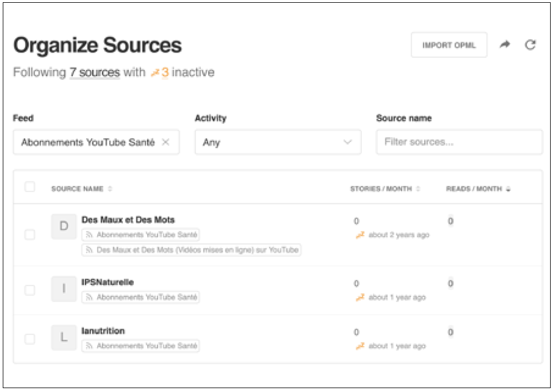
Task: Click the share arrow icon
Action: point(504,45)
